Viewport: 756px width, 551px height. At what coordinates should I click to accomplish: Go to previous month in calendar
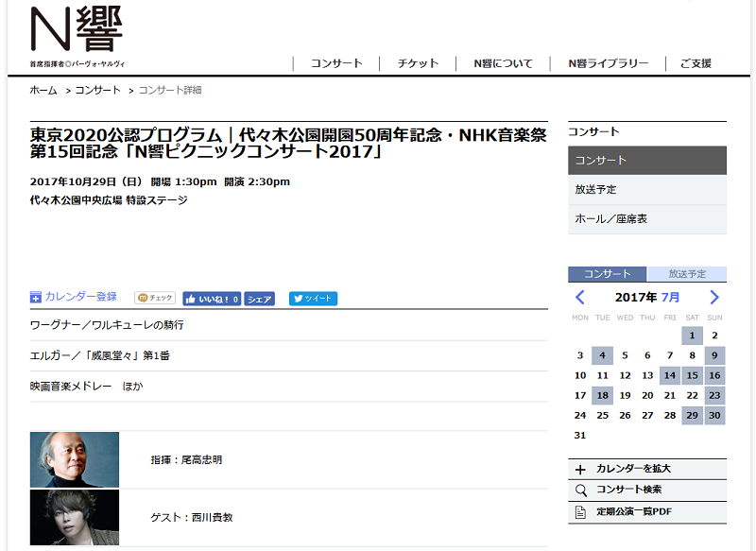(580, 298)
